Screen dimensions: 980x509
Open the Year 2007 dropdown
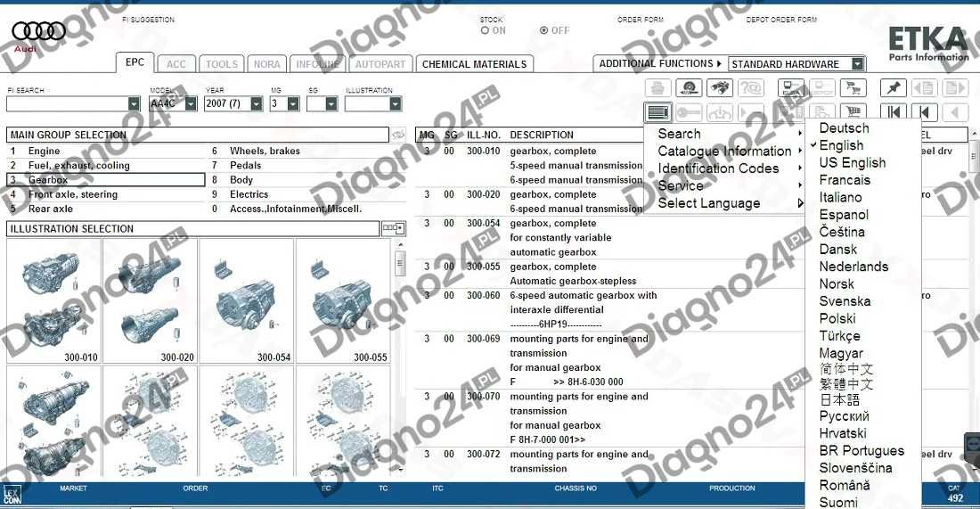(x=257, y=103)
